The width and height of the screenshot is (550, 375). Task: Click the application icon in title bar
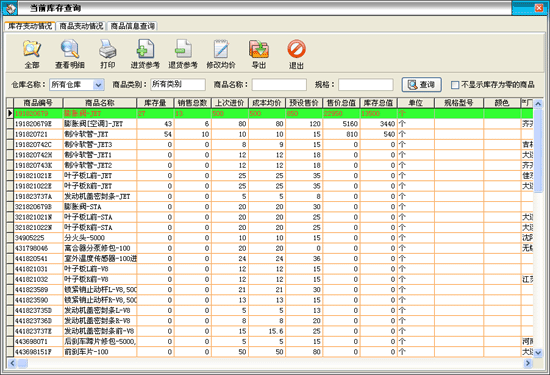click(9, 8)
